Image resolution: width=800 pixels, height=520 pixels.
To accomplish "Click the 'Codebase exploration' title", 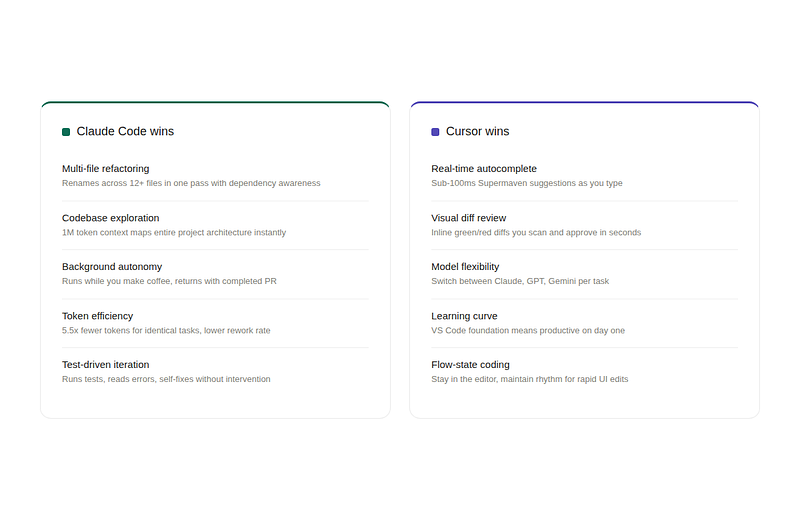I will tap(111, 218).
